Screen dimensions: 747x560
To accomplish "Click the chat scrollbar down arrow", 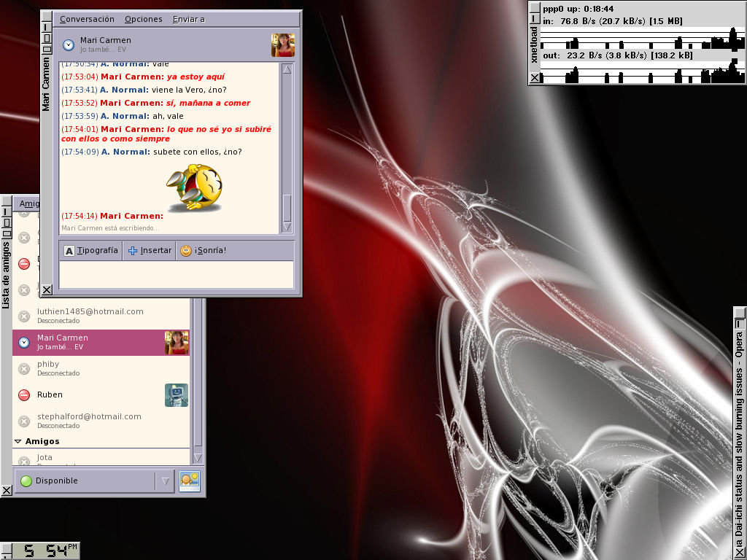I will pyautogui.click(x=287, y=227).
